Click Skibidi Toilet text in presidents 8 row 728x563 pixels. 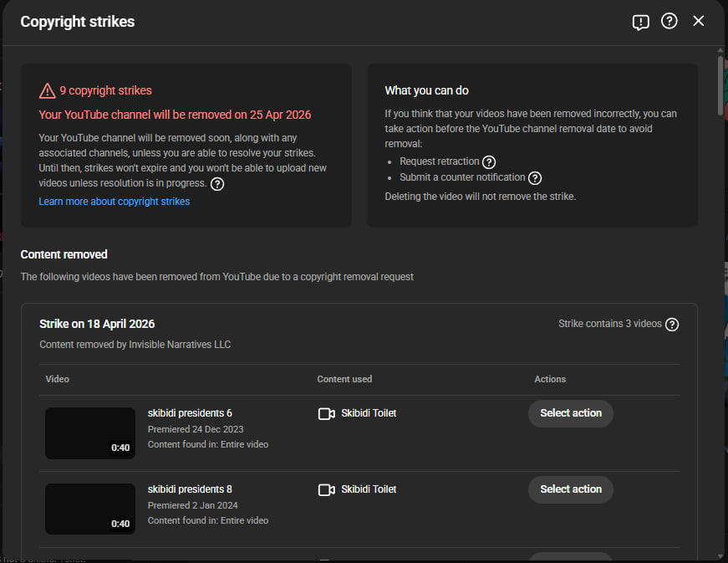tap(369, 489)
